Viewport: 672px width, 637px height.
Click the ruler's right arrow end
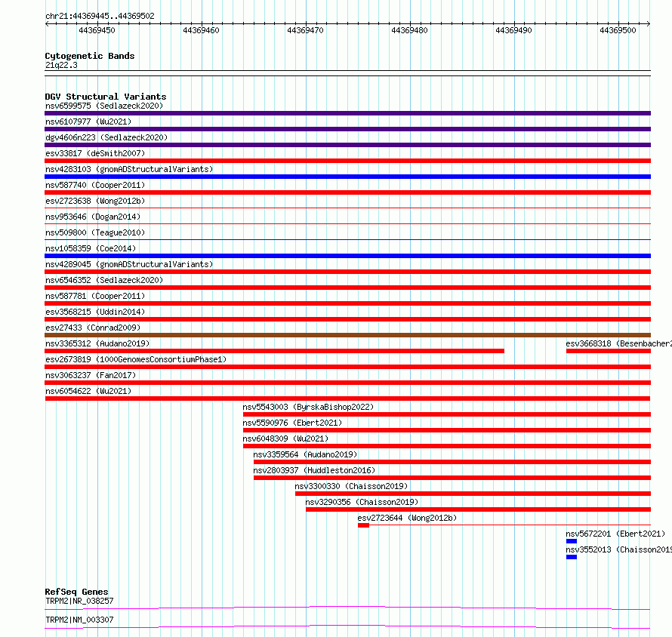(x=649, y=23)
